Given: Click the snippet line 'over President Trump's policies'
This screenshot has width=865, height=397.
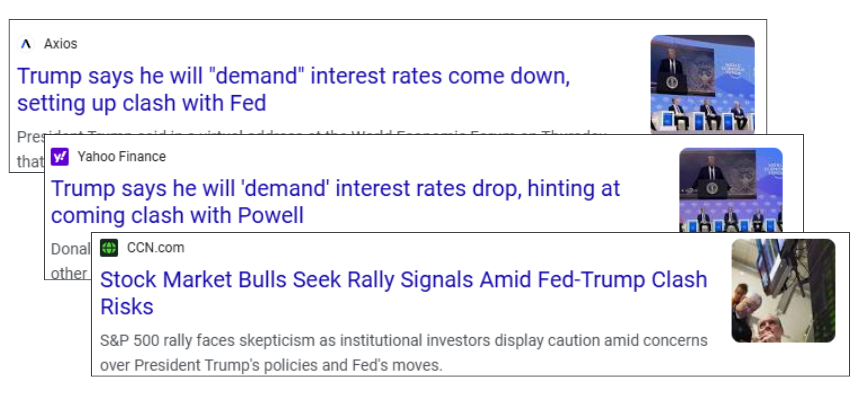Looking at the screenshot, I should tap(271, 365).
